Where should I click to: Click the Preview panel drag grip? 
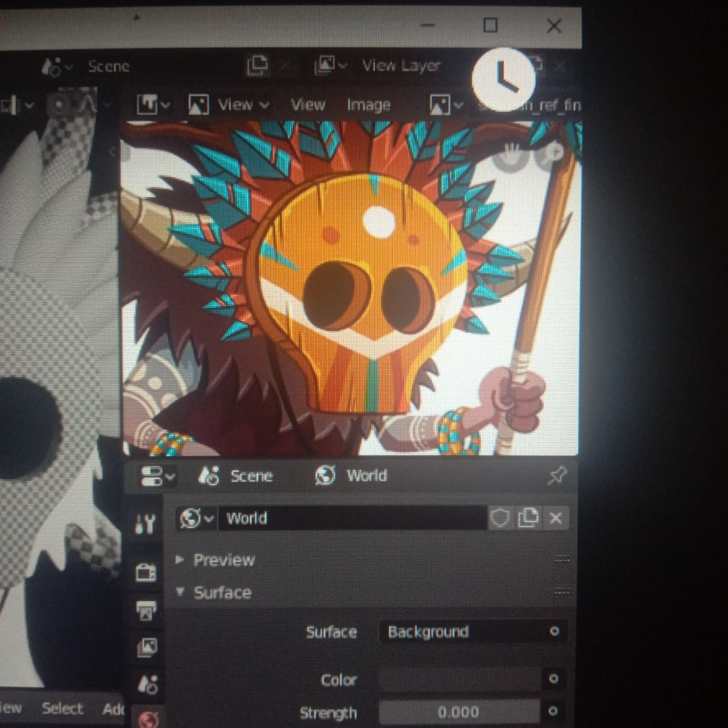pos(562,560)
